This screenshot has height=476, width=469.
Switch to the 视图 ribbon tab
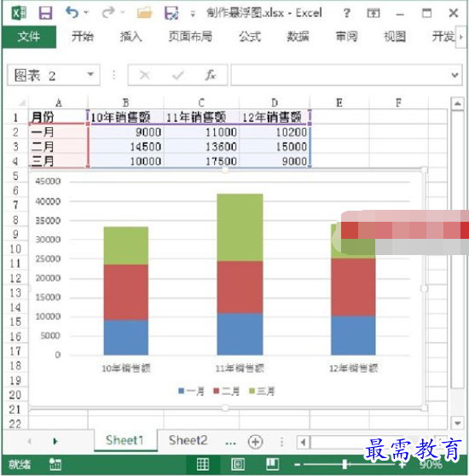[395, 37]
